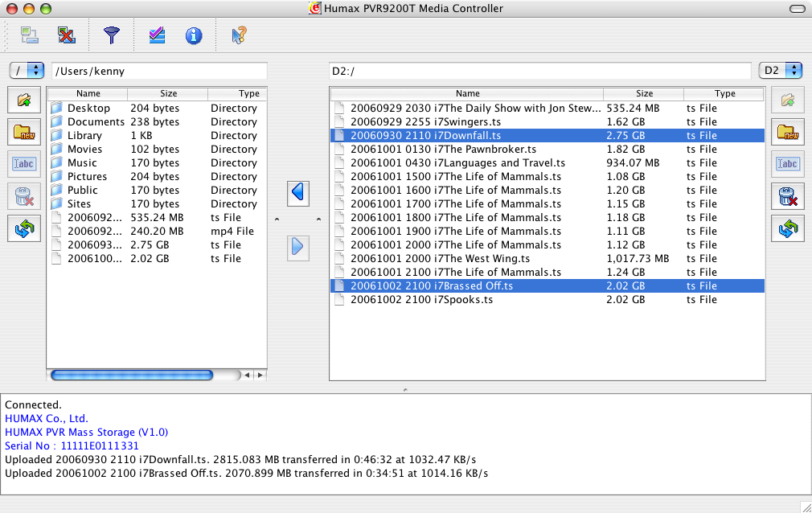Click the local pane horizontal scrollbar thumb
Screen dimensions: 812x513
pyautogui.click(x=132, y=375)
